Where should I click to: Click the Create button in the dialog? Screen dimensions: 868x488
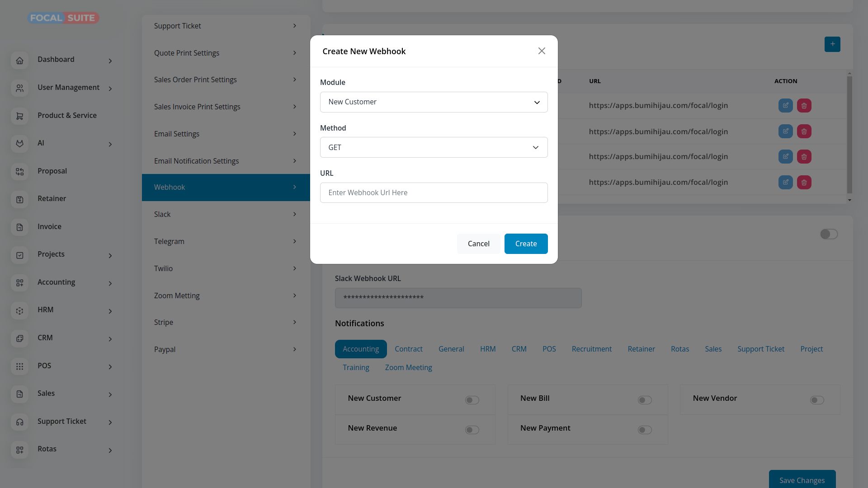(526, 244)
